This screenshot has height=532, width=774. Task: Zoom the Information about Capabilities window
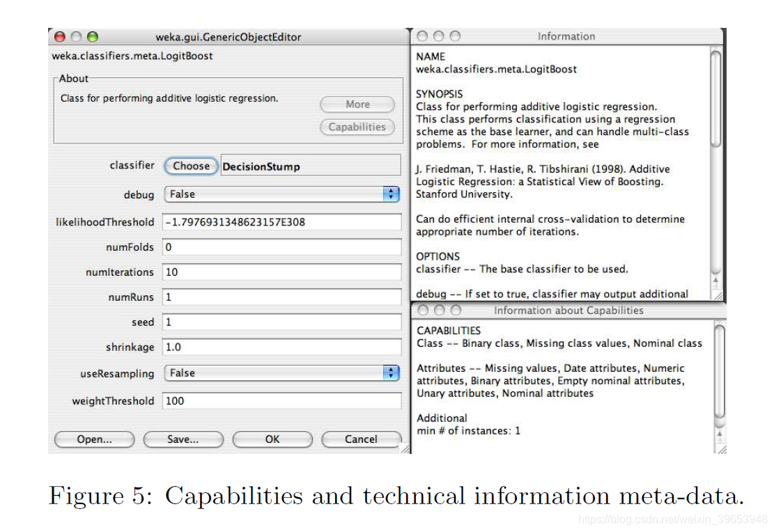point(456,310)
